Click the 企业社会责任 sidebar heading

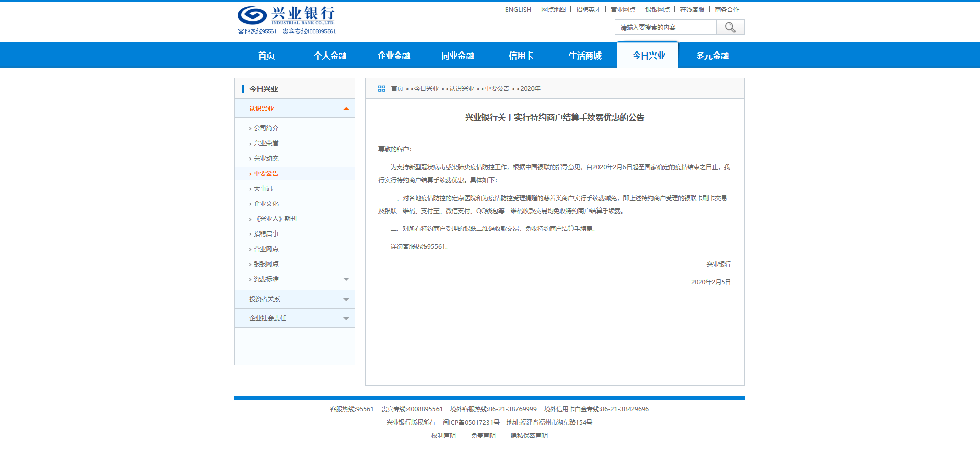click(x=267, y=318)
